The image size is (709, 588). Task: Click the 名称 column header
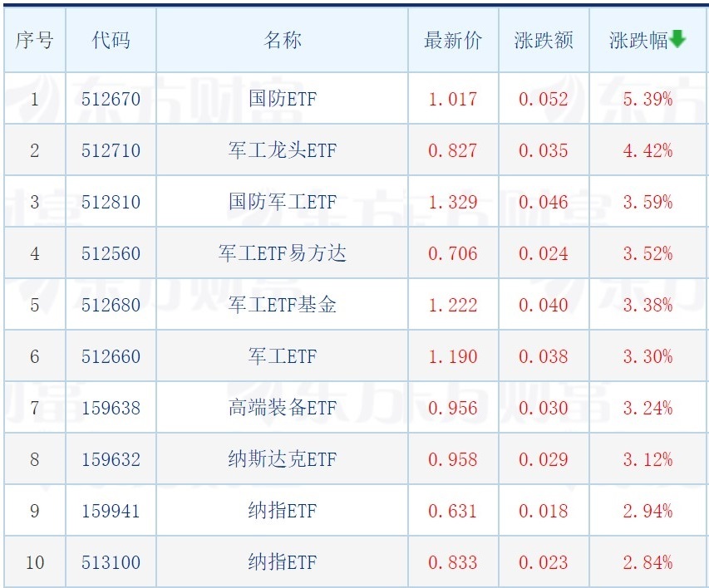click(282, 40)
